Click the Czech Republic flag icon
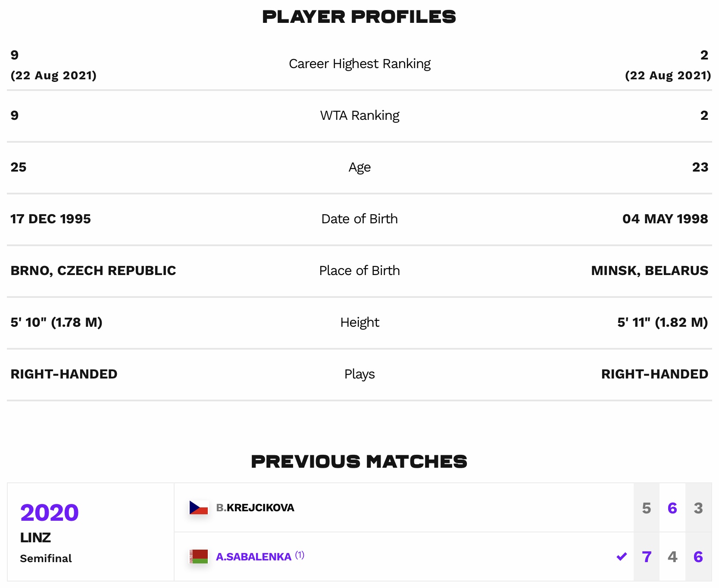719x588 pixels. [x=199, y=507]
